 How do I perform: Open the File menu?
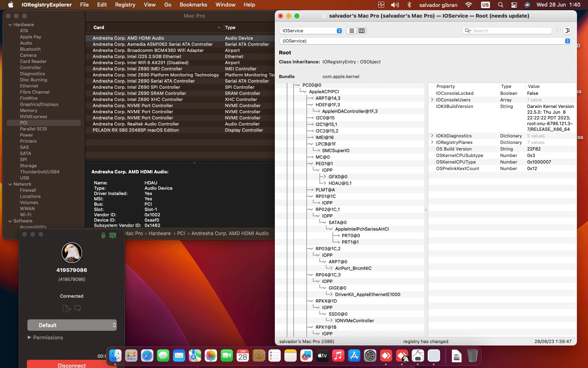click(x=85, y=5)
